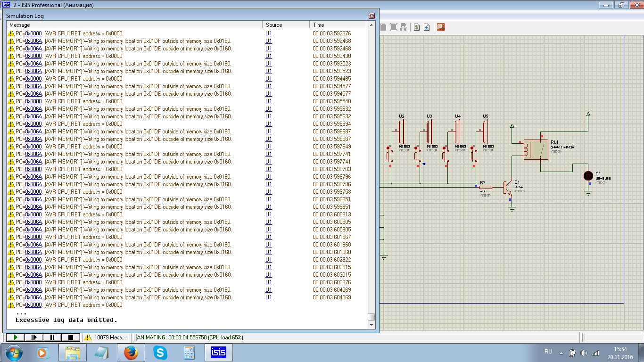Sort log by the Source column header
644x362 pixels.
coord(286,25)
